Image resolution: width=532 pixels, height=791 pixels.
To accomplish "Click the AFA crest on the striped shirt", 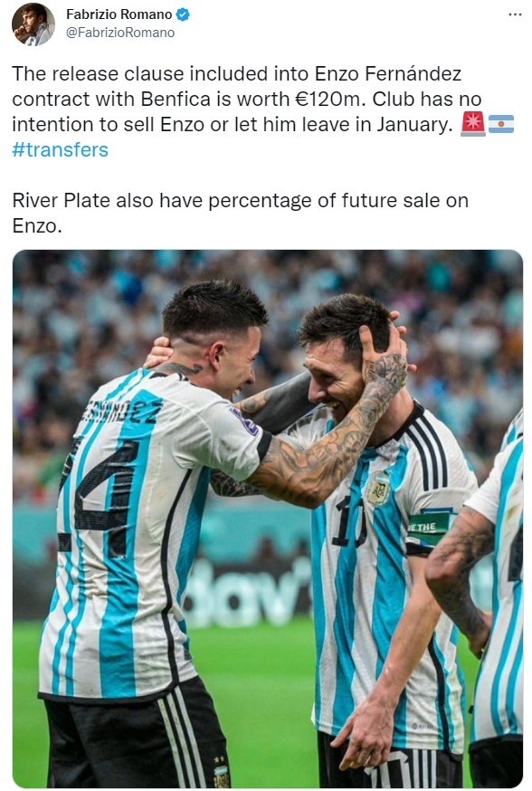I will tap(379, 489).
